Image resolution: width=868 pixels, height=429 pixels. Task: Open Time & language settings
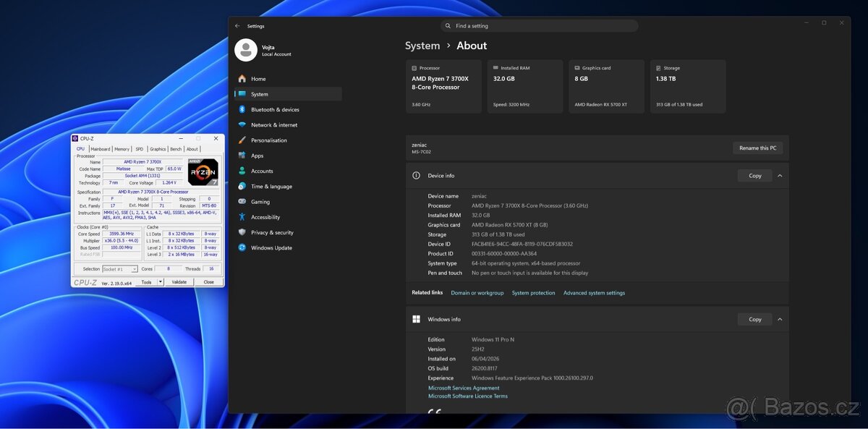click(288, 187)
